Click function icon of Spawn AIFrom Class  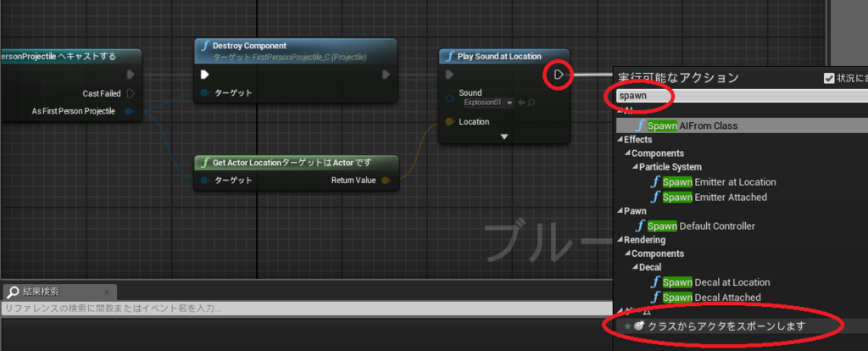pyautogui.click(x=641, y=125)
